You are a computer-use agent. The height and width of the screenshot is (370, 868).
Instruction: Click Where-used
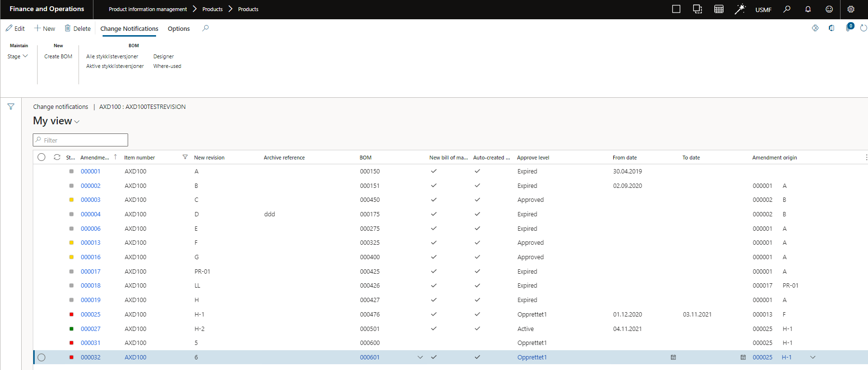click(x=167, y=66)
